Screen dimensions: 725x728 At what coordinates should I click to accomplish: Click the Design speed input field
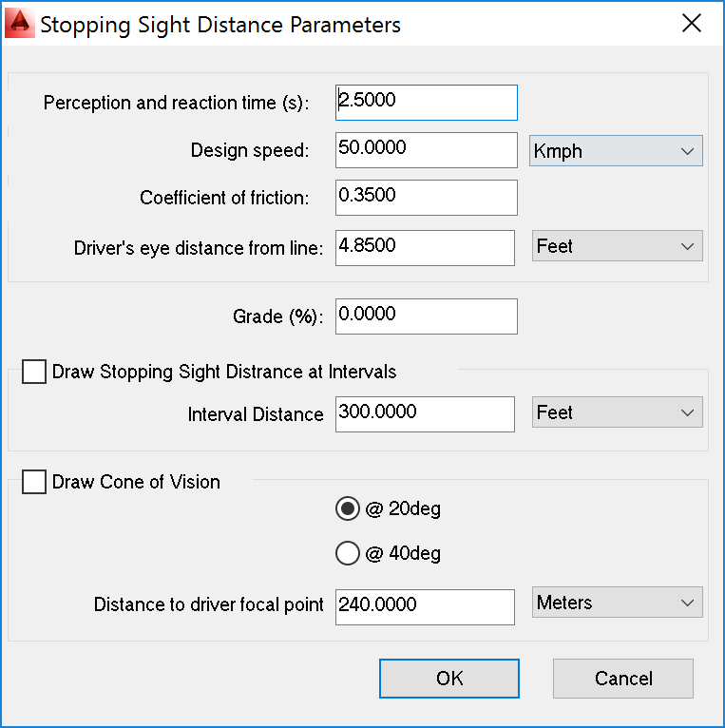[427, 150]
